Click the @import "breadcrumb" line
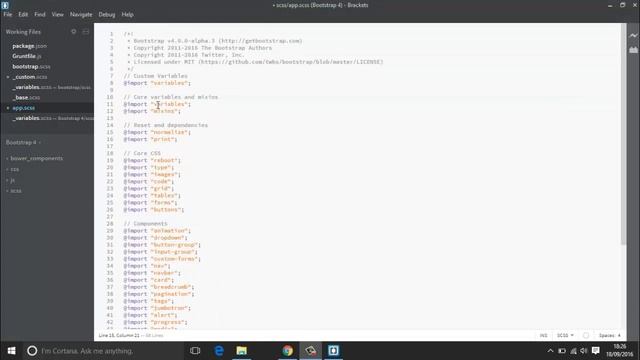The height and width of the screenshot is (360, 640). (x=159, y=287)
